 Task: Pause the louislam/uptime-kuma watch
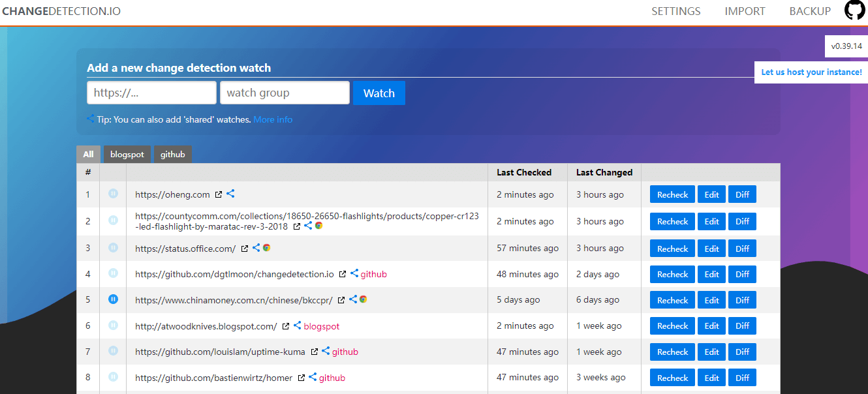[113, 351]
